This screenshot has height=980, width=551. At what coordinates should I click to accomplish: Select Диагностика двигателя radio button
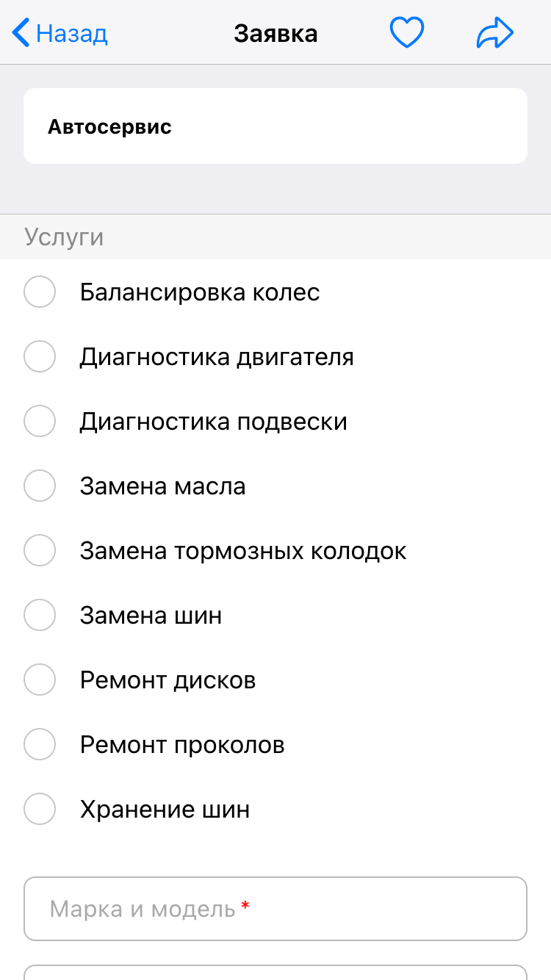point(40,357)
